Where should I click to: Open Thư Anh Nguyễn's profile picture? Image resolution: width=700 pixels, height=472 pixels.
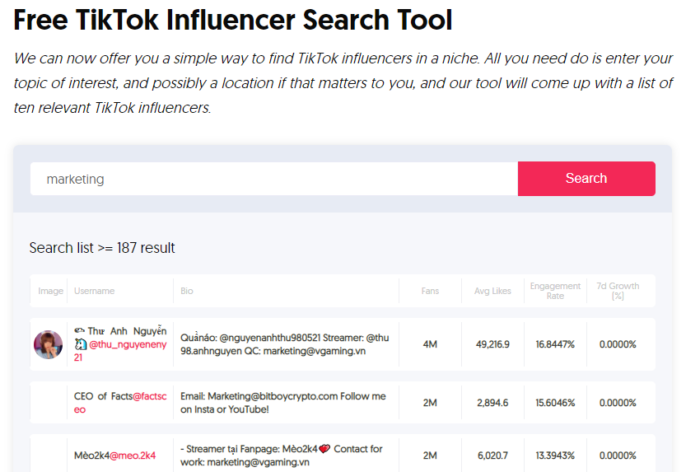click(x=49, y=344)
